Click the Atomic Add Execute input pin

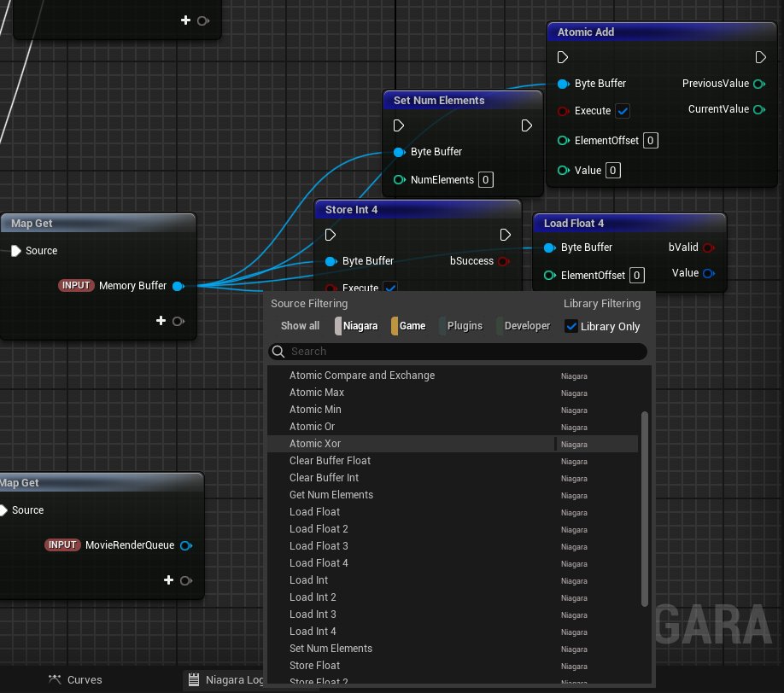pos(564,111)
